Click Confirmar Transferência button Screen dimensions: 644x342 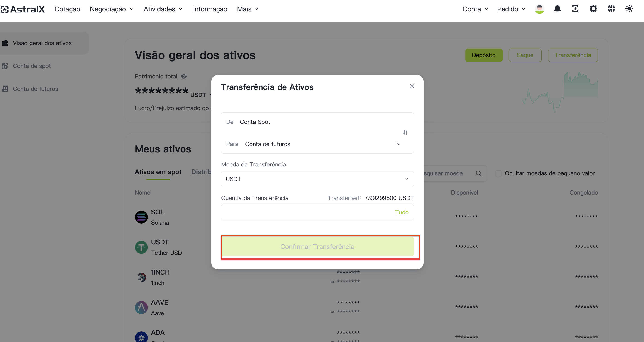click(x=317, y=247)
